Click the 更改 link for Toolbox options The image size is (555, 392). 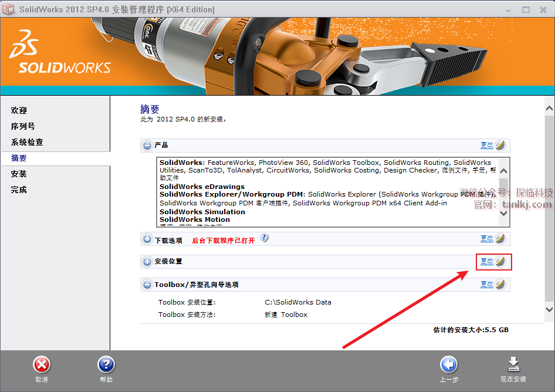pos(487,284)
